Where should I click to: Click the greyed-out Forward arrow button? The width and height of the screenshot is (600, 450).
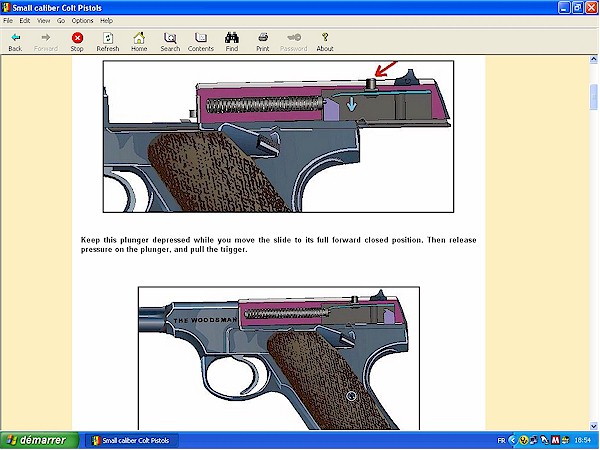pyautogui.click(x=46, y=41)
